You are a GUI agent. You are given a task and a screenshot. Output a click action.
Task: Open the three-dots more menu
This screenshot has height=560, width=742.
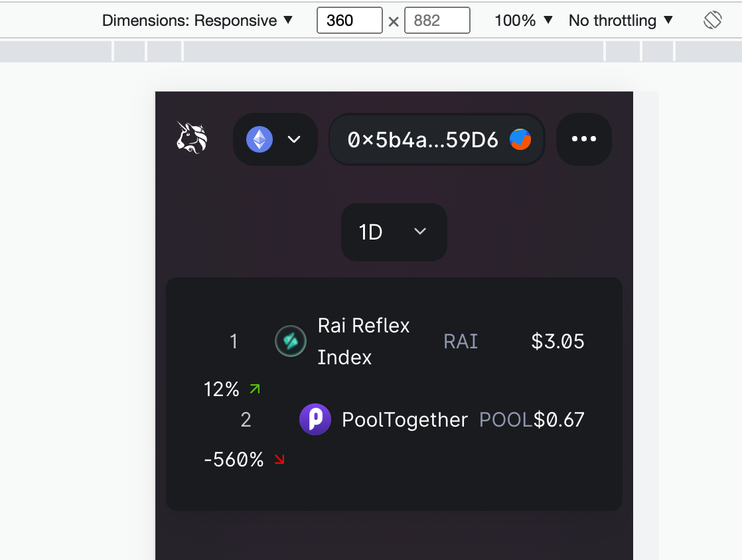coord(584,139)
